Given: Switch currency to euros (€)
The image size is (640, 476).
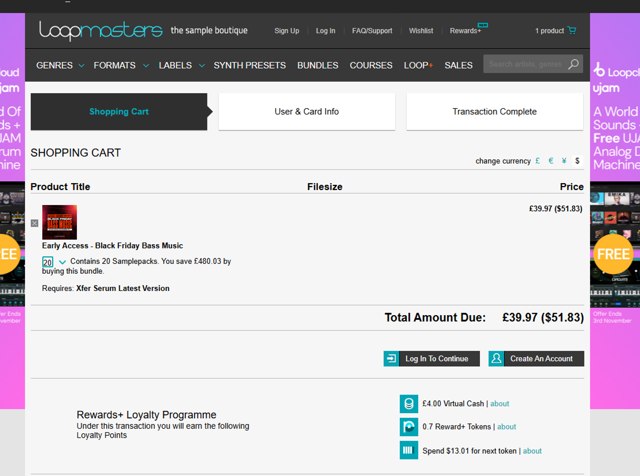Looking at the screenshot, I should tap(551, 161).
